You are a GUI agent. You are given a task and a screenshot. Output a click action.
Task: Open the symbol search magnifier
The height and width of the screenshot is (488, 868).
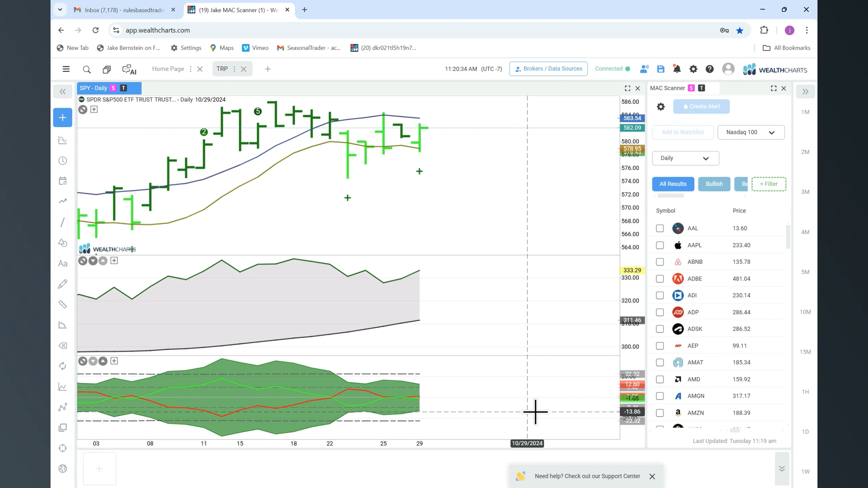(x=87, y=70)
